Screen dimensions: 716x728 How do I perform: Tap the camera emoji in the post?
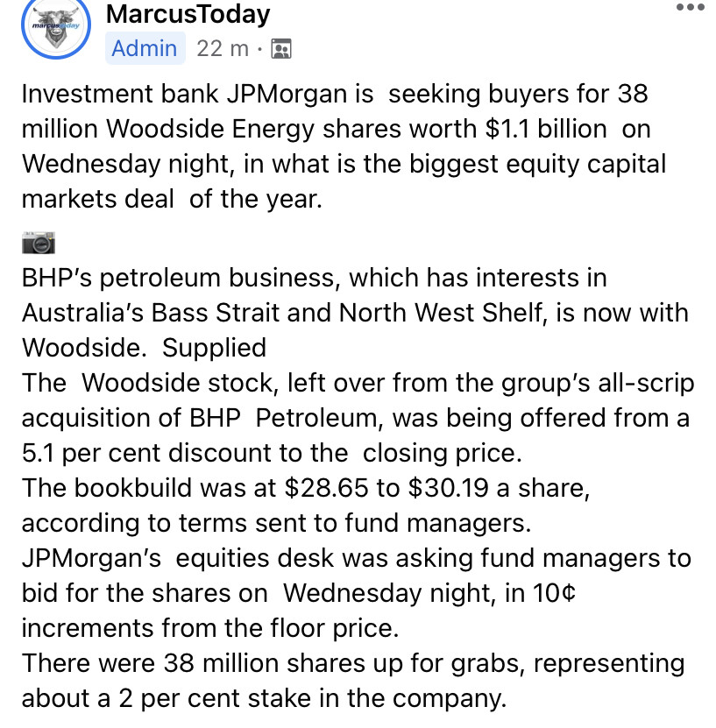tap(39, 243)
